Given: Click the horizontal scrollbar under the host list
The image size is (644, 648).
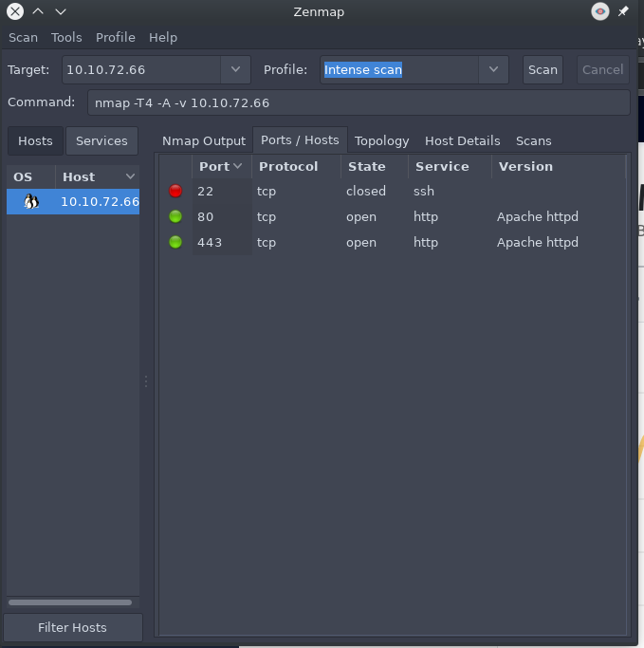Looking at the screenshot, I should (70, 602).
